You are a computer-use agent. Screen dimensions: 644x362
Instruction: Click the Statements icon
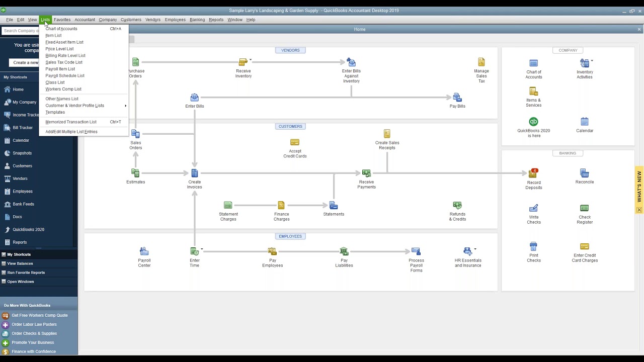point(333,206)
